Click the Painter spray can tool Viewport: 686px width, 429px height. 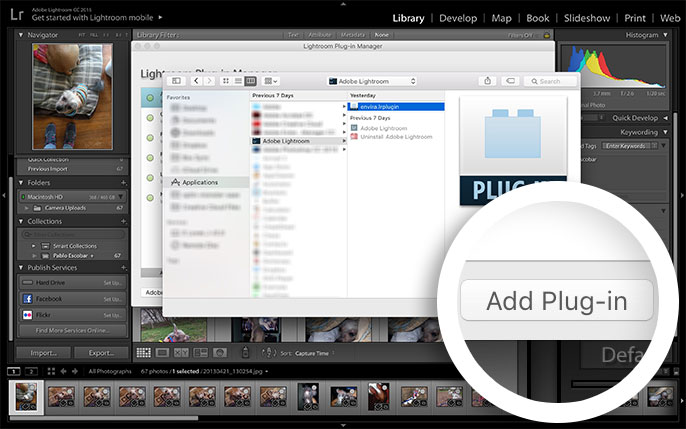click(x=245, y=352)
